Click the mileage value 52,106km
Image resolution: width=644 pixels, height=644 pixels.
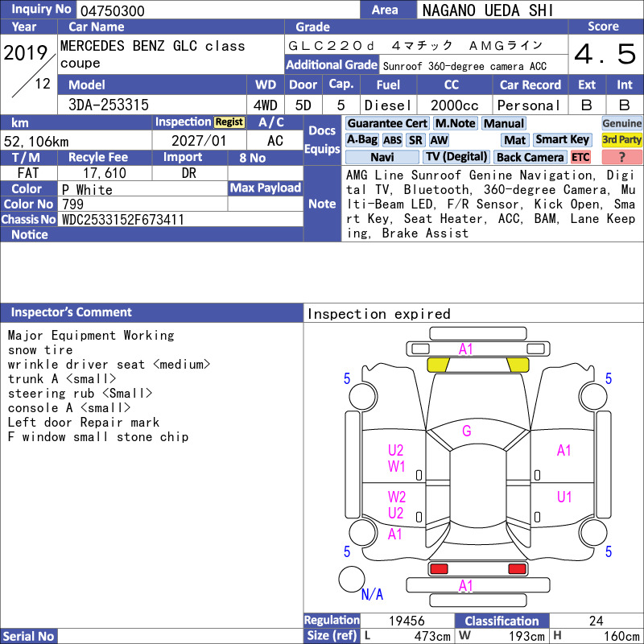click(36, 142)
